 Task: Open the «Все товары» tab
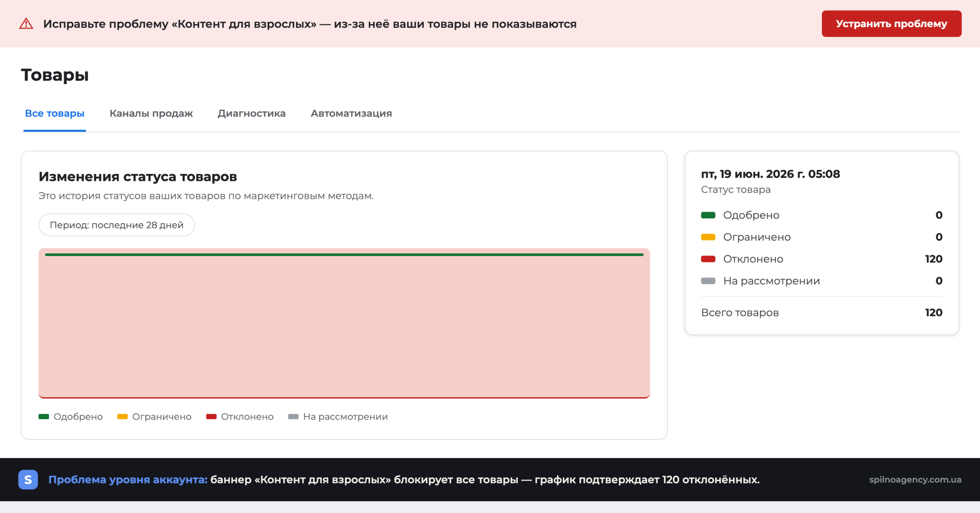[x=54, y=113]
